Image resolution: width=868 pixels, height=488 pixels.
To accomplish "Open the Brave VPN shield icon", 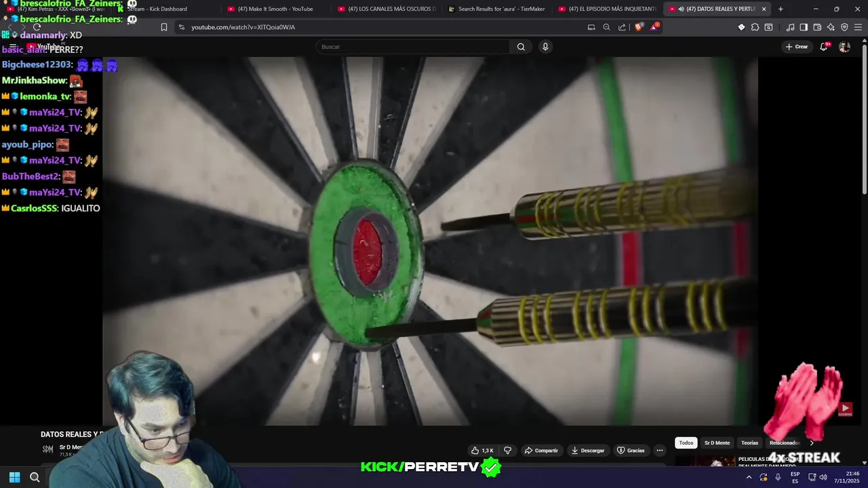I will (844, 27).
